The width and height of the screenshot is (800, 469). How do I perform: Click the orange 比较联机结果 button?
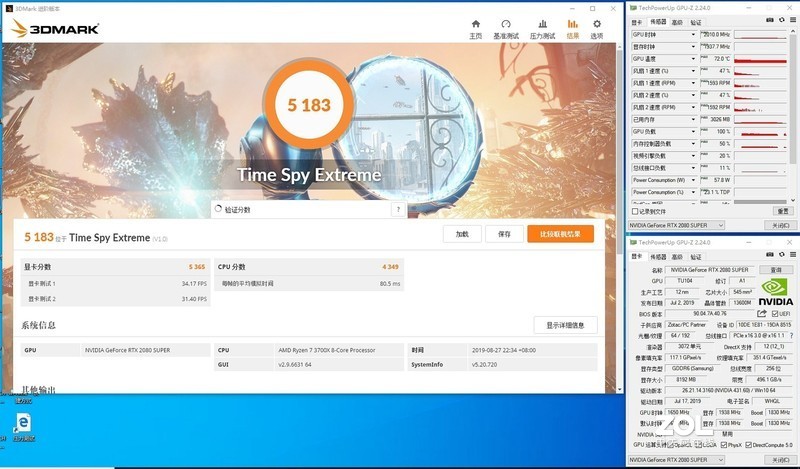[560, 234]
